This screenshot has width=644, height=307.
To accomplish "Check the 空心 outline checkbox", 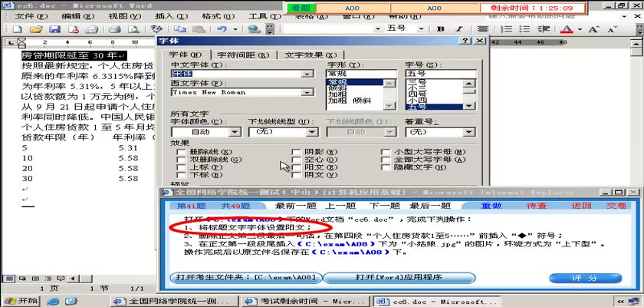I will [296, 160].
